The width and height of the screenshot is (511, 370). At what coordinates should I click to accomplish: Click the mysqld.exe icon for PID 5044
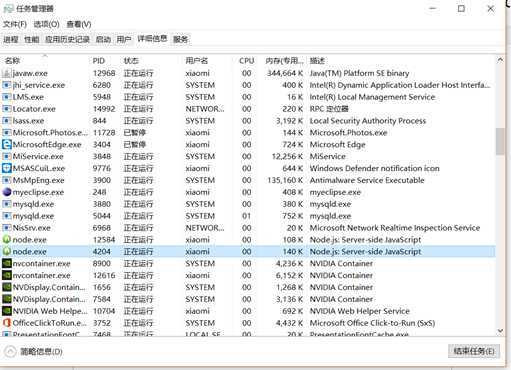6,216
